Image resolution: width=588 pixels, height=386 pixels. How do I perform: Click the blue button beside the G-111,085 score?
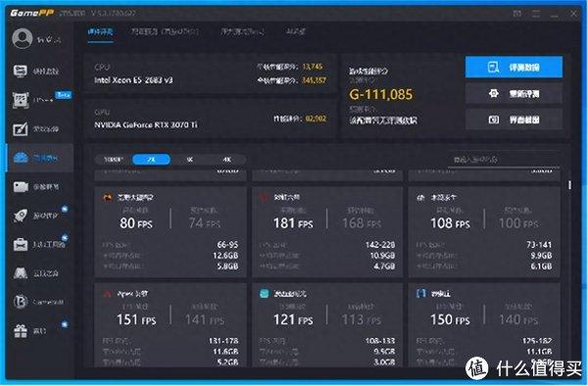click(x=514, y=67)
